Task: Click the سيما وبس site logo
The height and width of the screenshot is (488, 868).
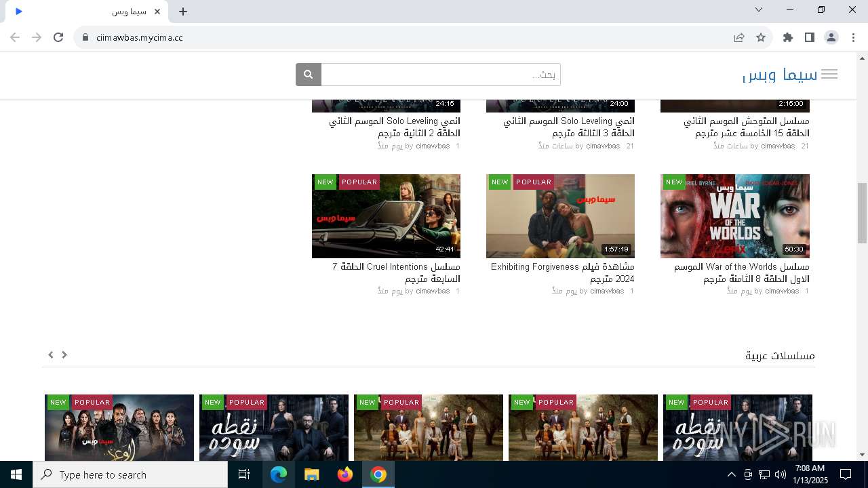Action: [x=781, y=75]
